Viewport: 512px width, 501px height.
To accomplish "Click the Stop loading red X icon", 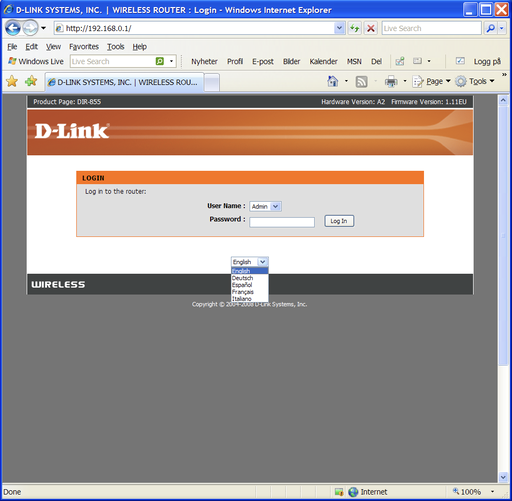I will [x=371, y=28].
